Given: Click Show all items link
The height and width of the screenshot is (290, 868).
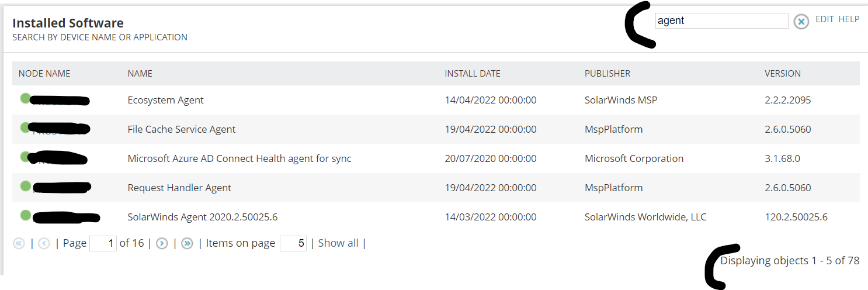Looking at the screenshot, I should (x=338, y=243).
